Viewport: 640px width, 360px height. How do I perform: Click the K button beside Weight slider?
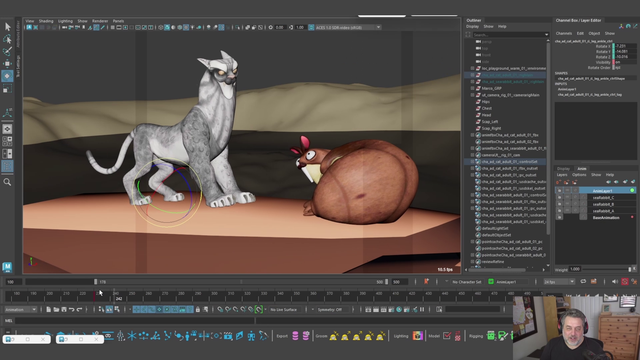(634, 269)
